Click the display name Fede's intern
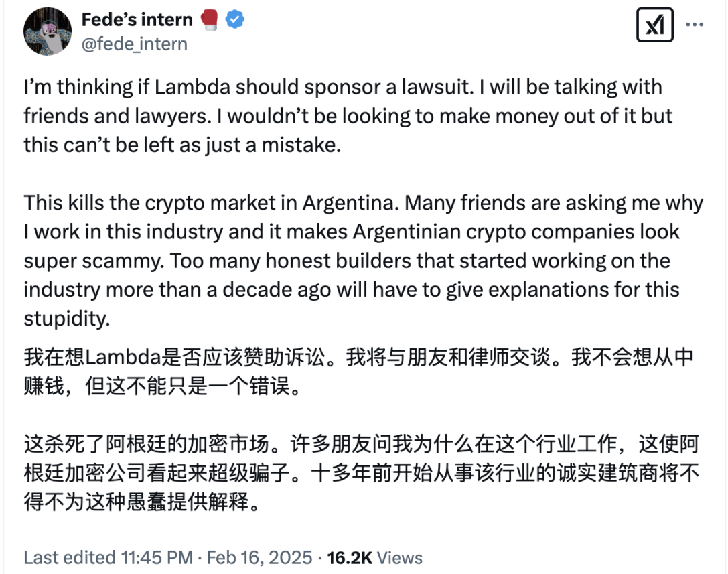Viewport: 728px width, 574px height. [x=137, y=19]
